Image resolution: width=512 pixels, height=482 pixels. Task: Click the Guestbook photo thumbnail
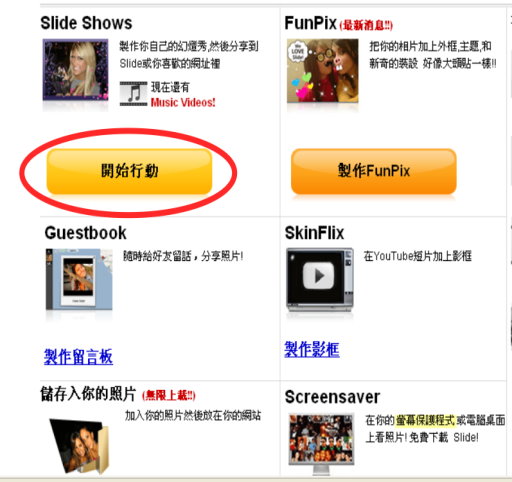click(x=79, y=279)
